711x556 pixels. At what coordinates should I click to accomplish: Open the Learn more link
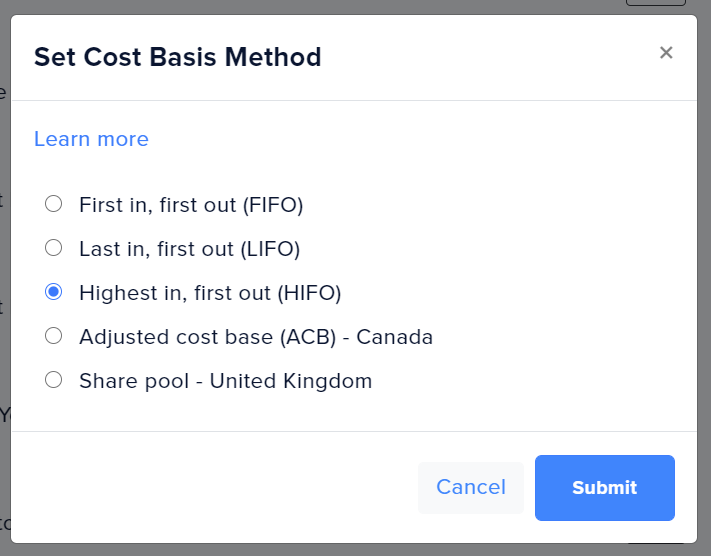91,139
